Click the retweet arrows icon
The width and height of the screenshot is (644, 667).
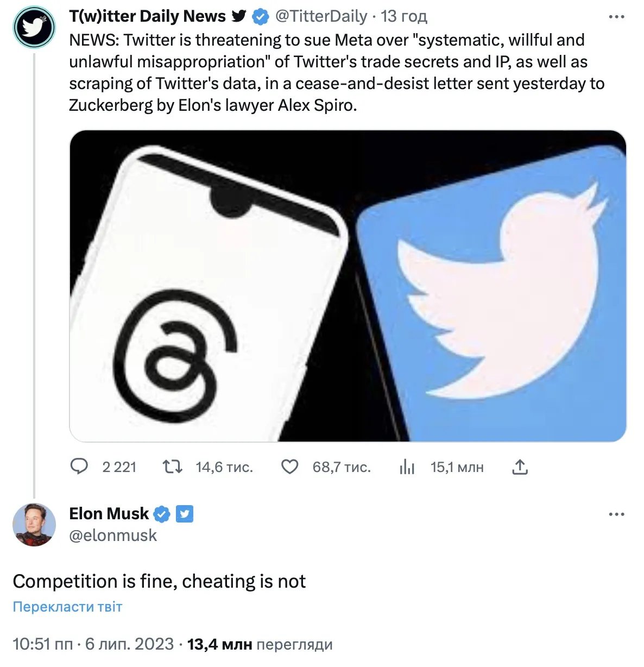tap(173, 467)
